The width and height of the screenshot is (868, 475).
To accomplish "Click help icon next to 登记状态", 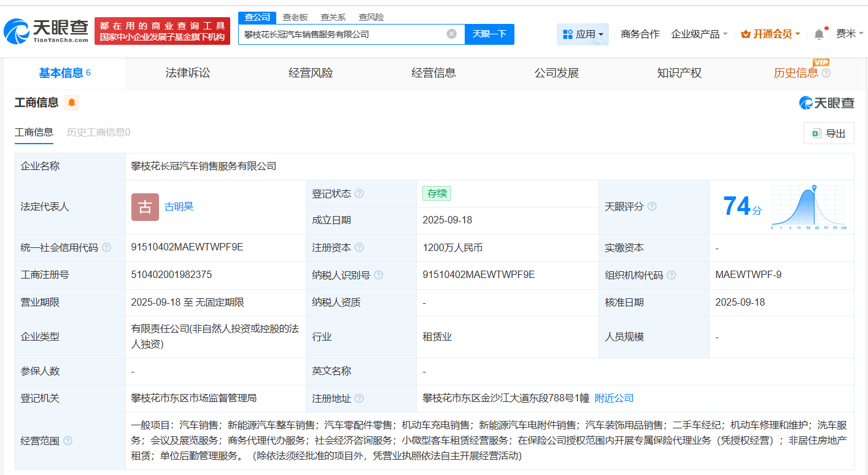I will (x=359, y=193).
